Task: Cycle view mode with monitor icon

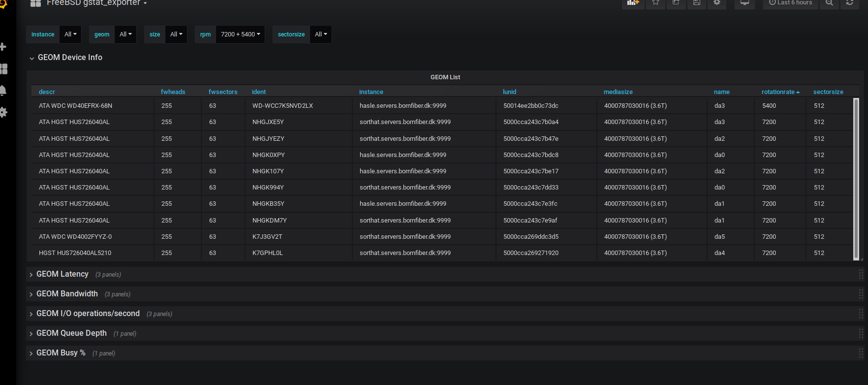Action: pyautogui.click(x=744, y=3)
